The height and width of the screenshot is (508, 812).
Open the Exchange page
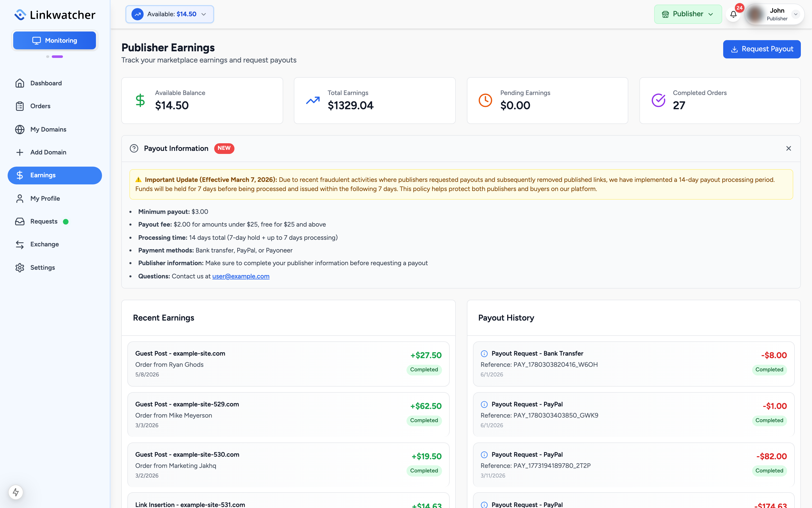point(55,245)
